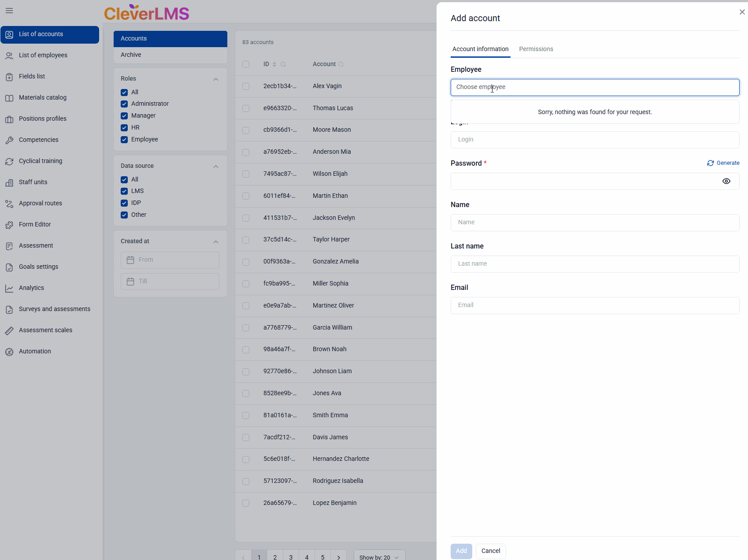The height and width of the screenshot is (560, 748).
Task: Click the Form Editor puzzle icon
Action: click(9, 225)
